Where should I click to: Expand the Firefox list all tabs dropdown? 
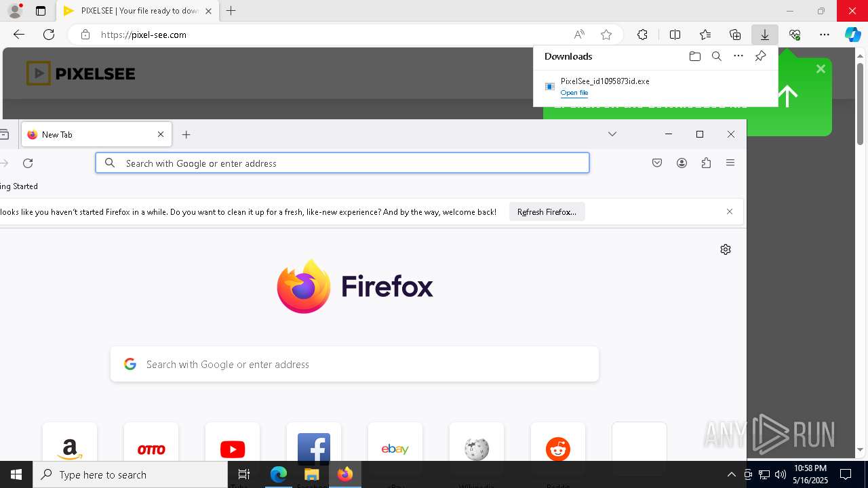tap(612, 134)
